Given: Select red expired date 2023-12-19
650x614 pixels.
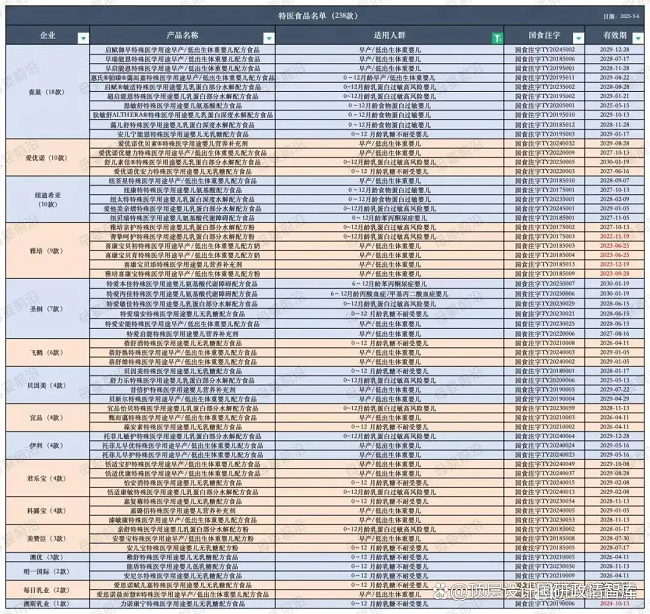Looking at the screenshot, I should tap(614, 264).
